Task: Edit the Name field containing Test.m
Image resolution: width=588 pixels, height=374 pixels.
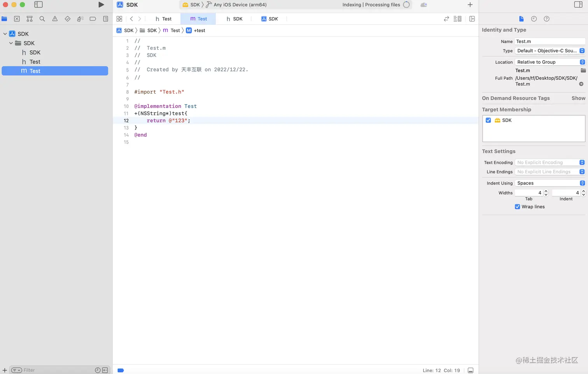Action: click(x=550, y=41)
